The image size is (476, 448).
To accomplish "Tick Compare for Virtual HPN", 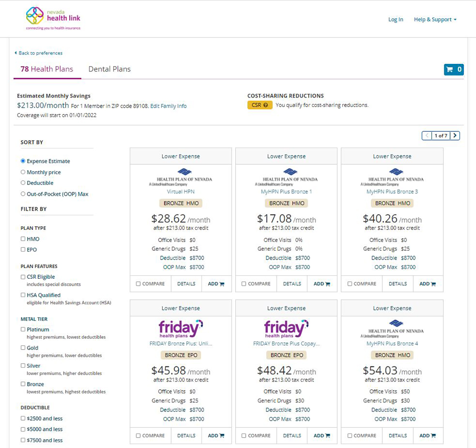I will point(138,284).
